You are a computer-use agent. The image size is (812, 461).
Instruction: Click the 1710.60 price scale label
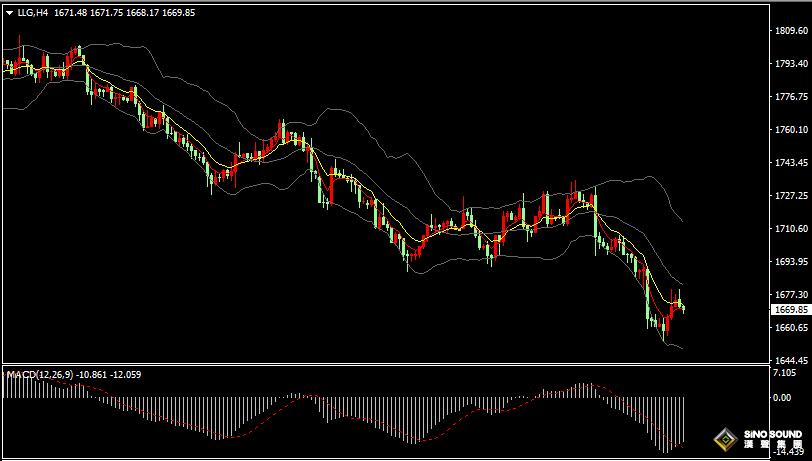[x=791, y=228]
